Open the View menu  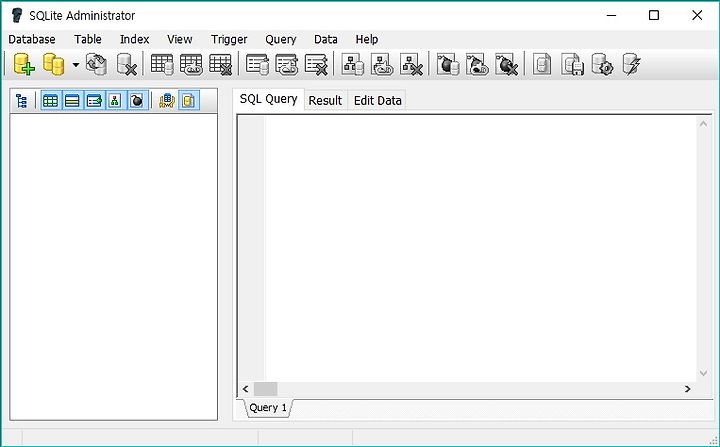coord(180,40)
